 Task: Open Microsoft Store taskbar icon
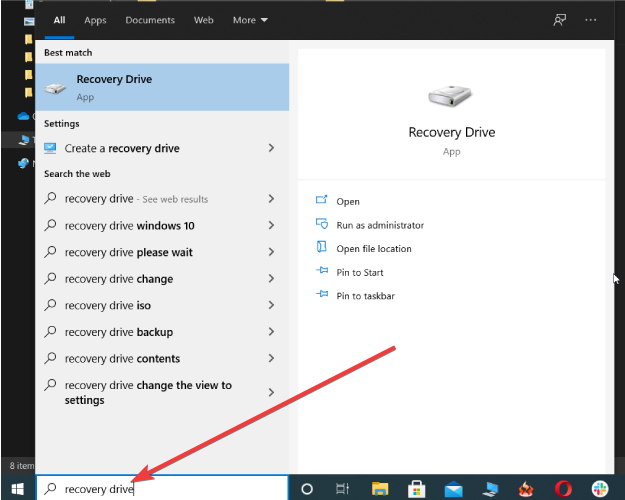(417, 488)
